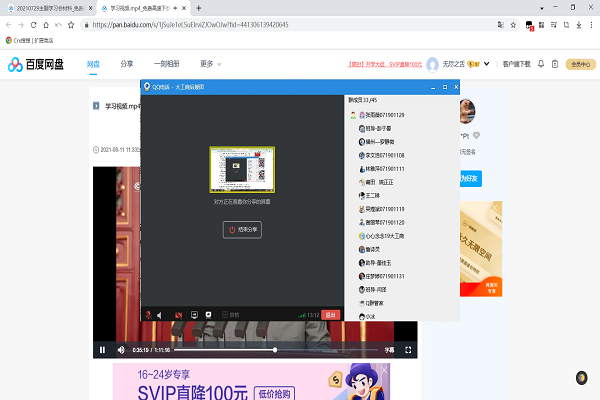Seek on the video progress bar
Screen dimensions: 600x400
(x=276, y=350)
